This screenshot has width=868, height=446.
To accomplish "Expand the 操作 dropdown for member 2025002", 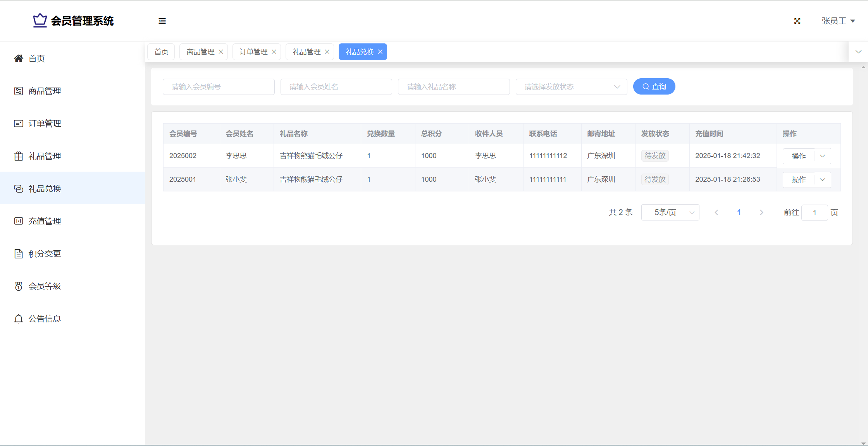I will 823,156.
